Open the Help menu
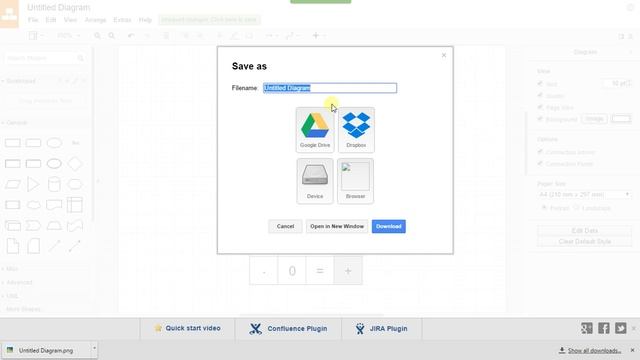 [145, 20]
